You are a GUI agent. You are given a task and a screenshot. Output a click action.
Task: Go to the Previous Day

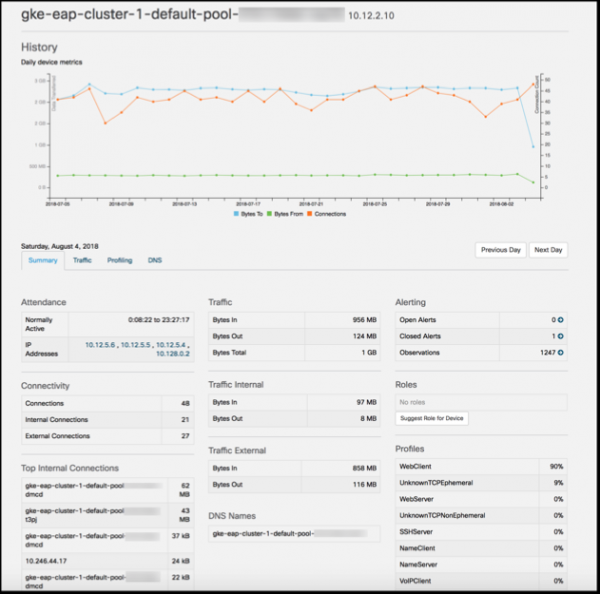(500, 249)
